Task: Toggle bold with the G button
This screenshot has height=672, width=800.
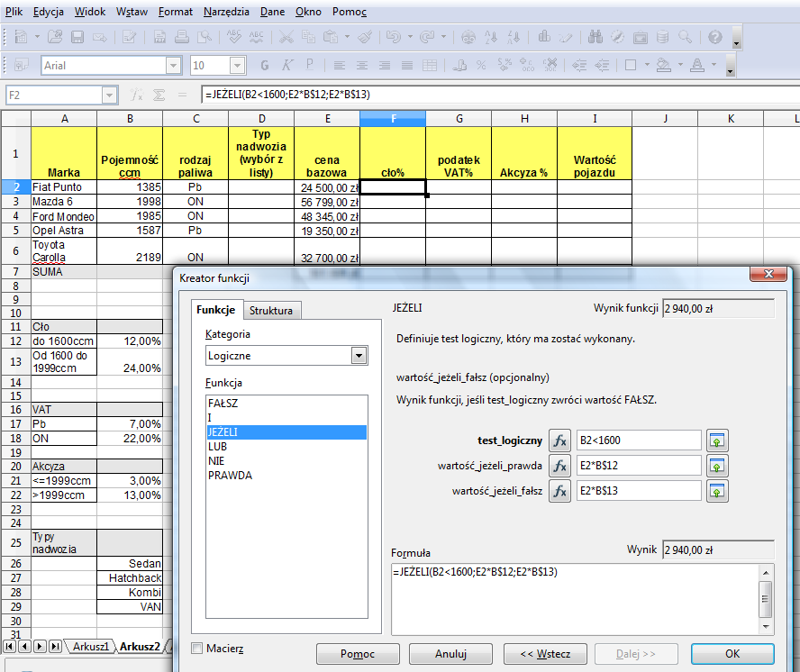Action: click(264, 66)
